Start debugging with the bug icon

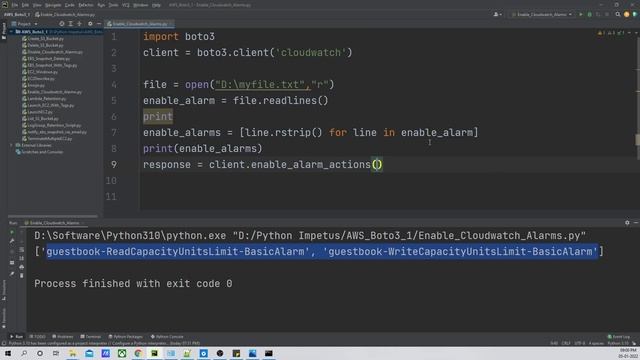tap(589, 14)
